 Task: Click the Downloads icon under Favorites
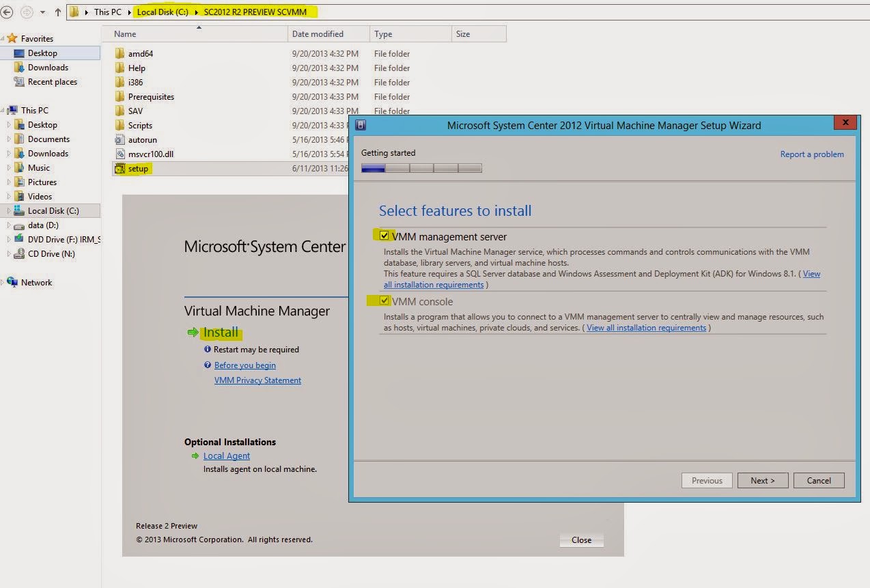pyautogui.click(x=19, y=67)
